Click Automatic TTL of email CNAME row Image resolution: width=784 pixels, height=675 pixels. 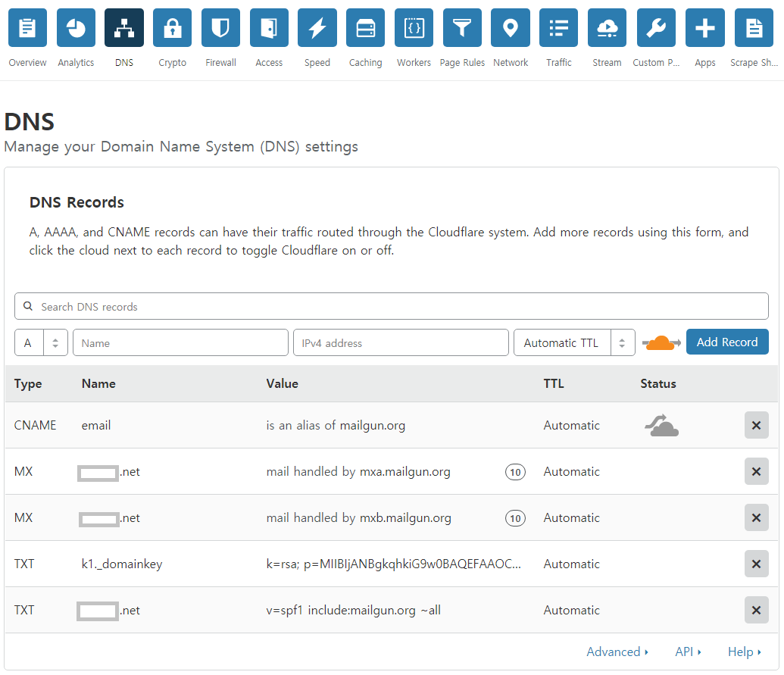(x=571, y=426)
